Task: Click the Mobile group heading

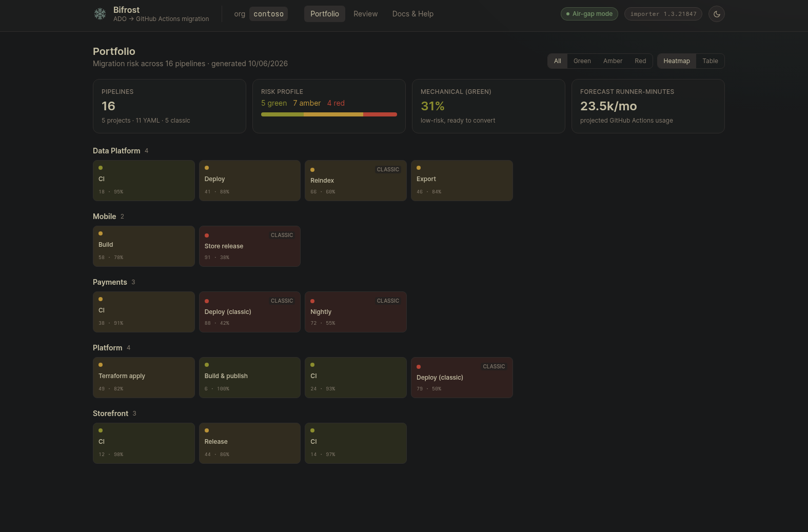Action: [104, 216]
